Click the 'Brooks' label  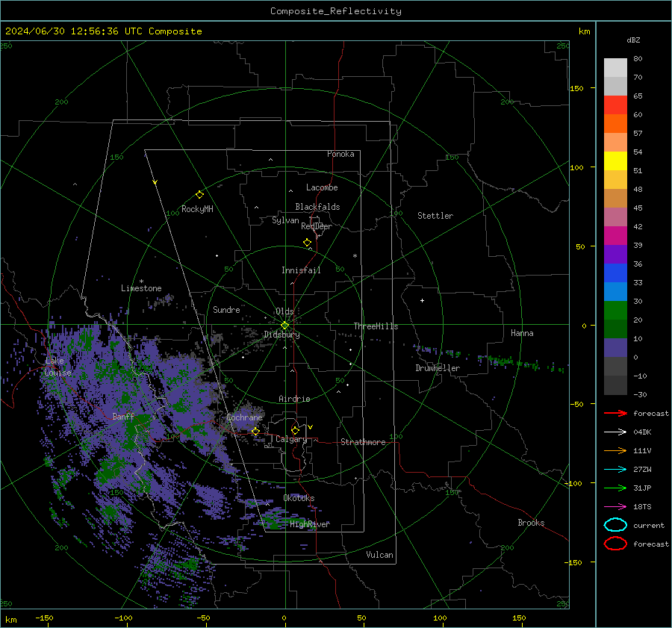point(531,523)
